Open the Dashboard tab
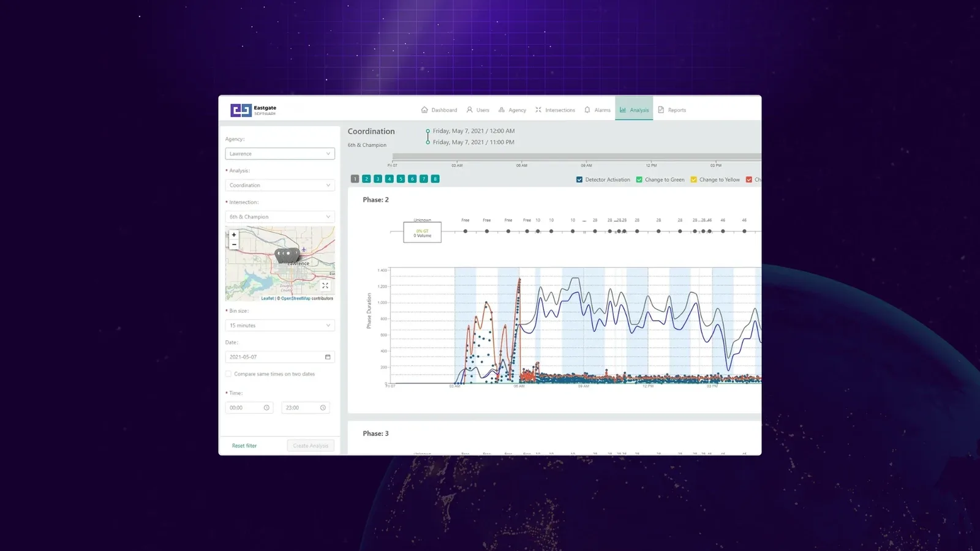Image resolution: width=980 pixels, height=551 pixels. point(439,110)
